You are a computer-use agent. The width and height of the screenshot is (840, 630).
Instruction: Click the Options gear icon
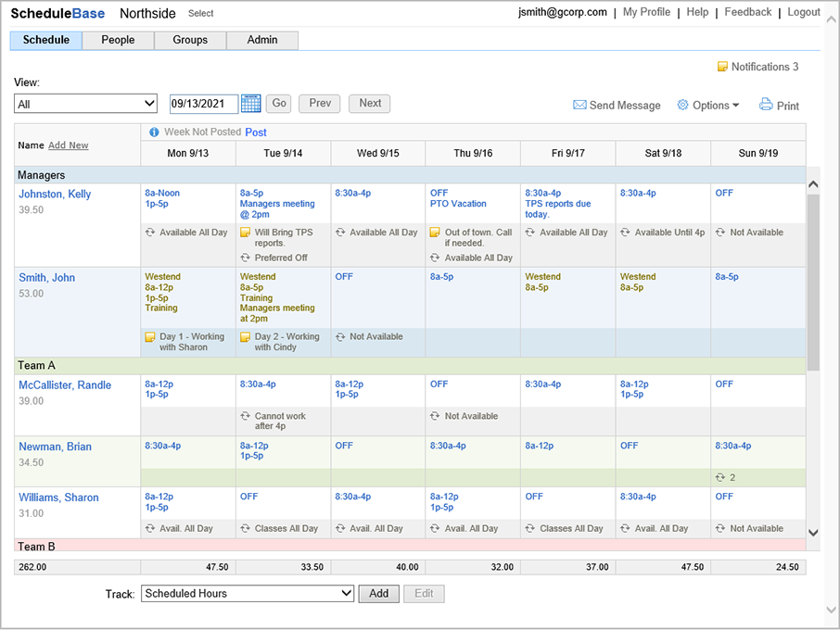click(x=683, y=106)
